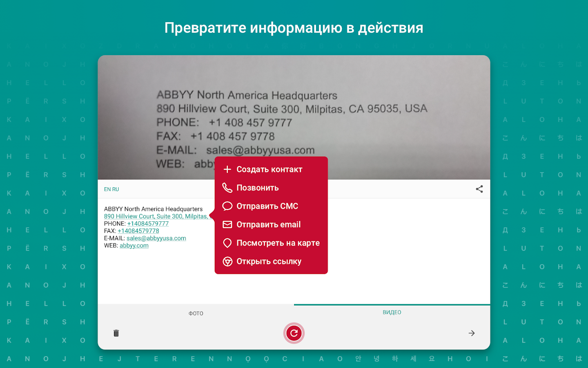
Task: Switch to the ФОТО tab
Action: (x=196, y=314)
